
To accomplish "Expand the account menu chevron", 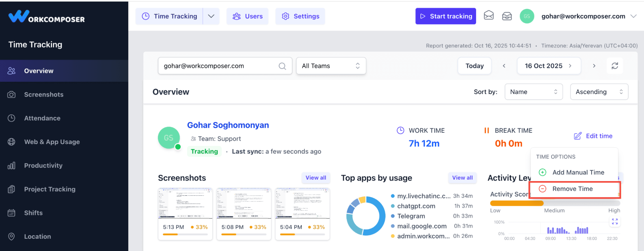I will [x=633, y=16].
